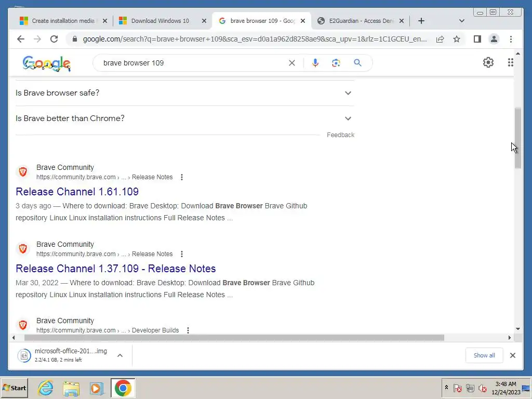Screen dimensions: 532x399
Task: Open the Google apps grid
Action: [x=510, y=62]
